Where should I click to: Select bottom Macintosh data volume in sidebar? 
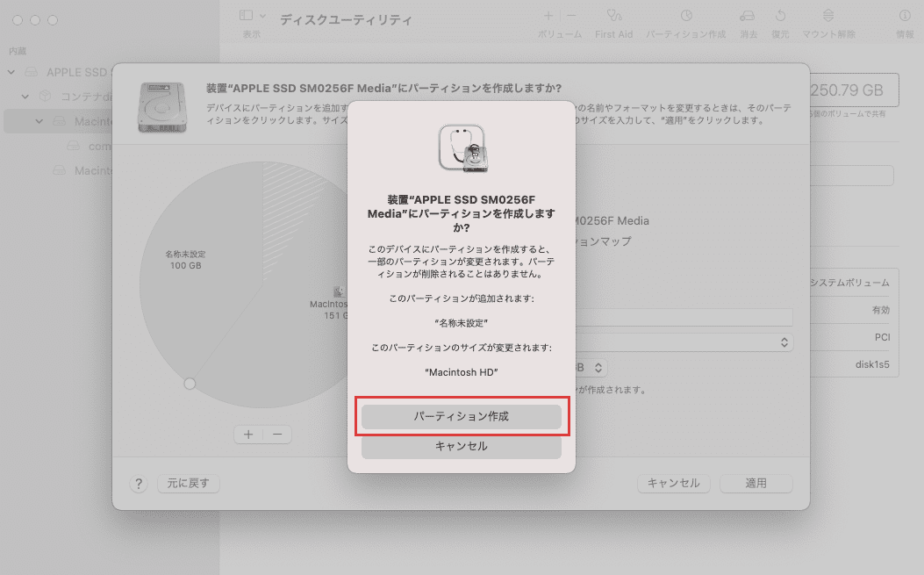click(82, 170)
